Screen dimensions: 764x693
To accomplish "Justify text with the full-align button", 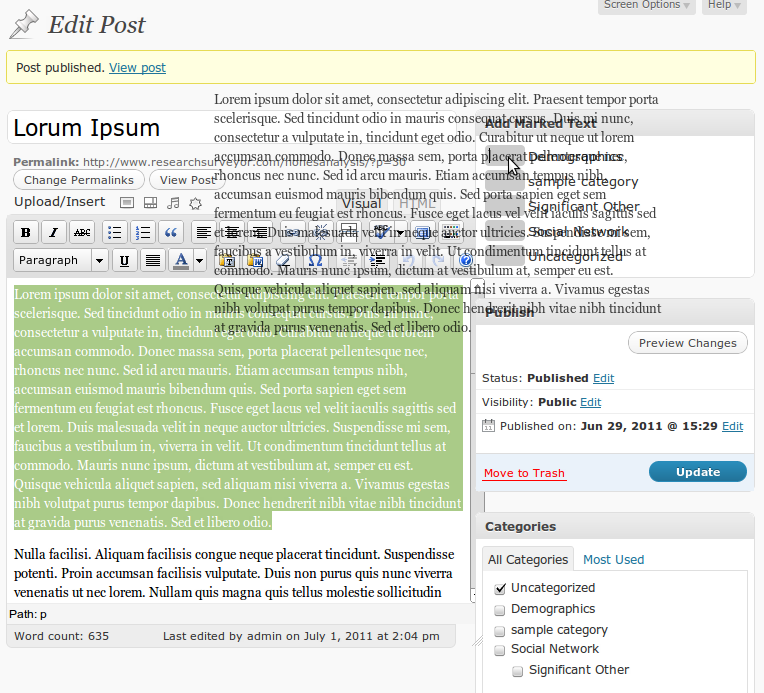I will [x=153, y=261].
